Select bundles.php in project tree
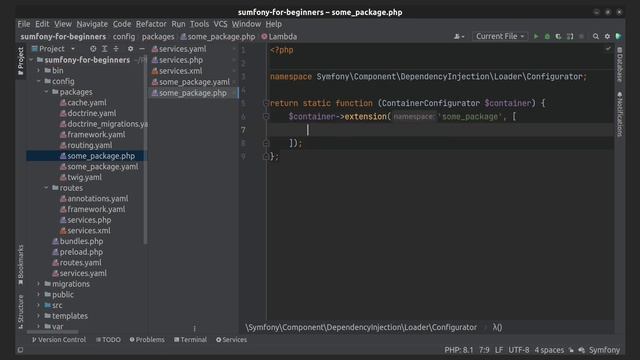This screenshot has height=360, width=640. [x=78, y=241]
